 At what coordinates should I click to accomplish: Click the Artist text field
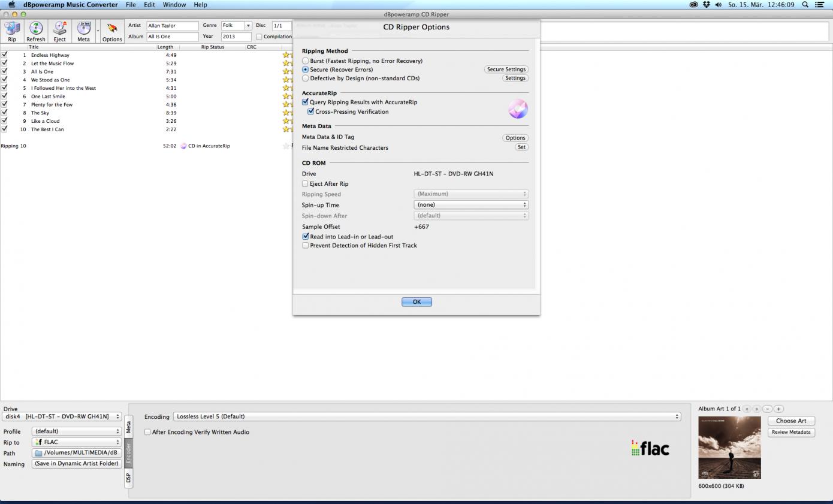click(172, 26)
